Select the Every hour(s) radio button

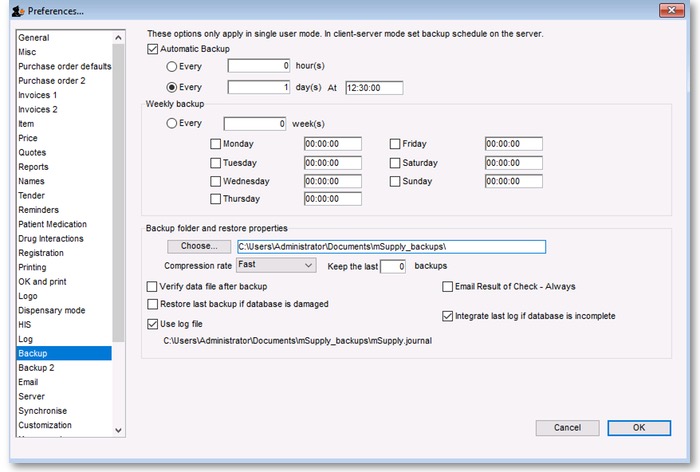[x=172, y=67]
